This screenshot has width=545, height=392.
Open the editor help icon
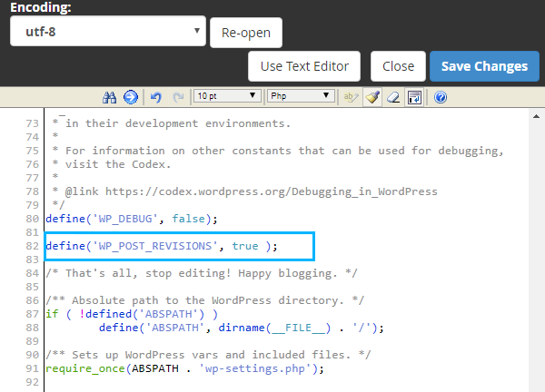pyautogui.click(x=440, y=97)
